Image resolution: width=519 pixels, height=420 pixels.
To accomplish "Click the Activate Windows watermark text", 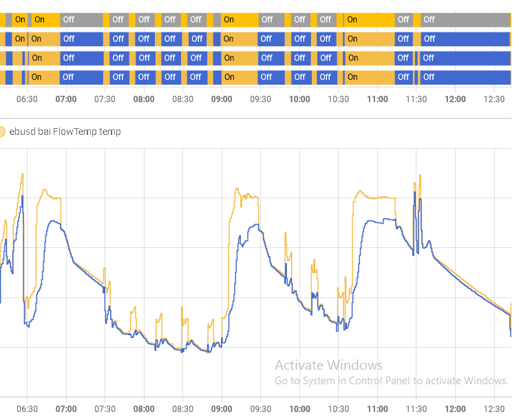I will [328, 365].
